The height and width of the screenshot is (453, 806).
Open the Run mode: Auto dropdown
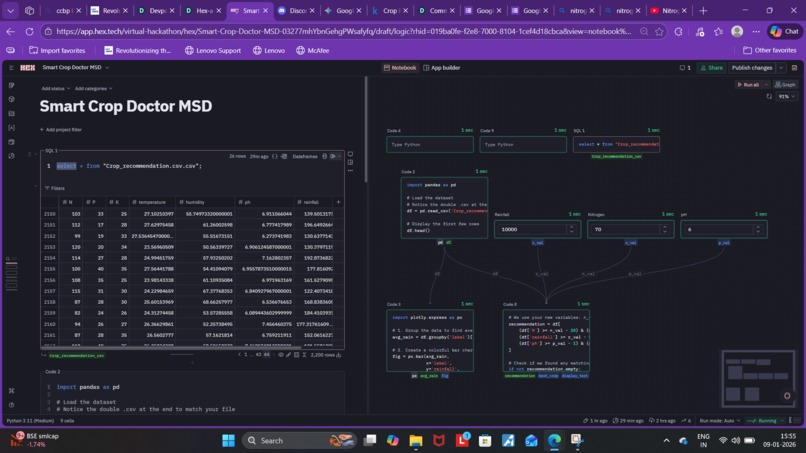[x=720, y=421]
